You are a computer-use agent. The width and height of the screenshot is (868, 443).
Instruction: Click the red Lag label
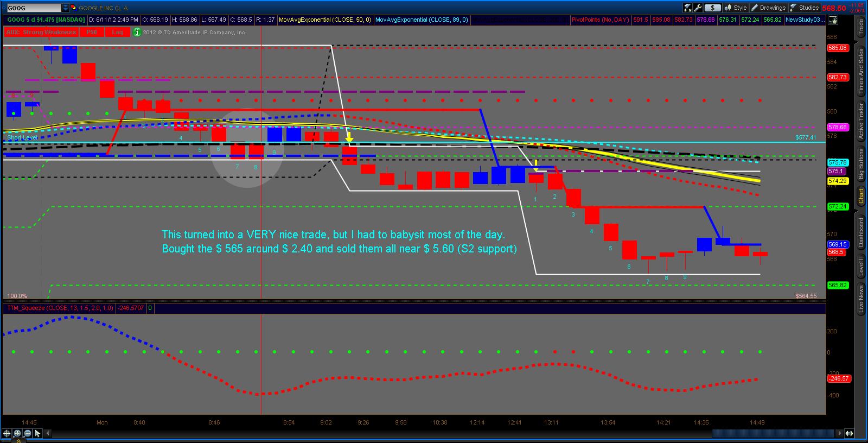118,32
